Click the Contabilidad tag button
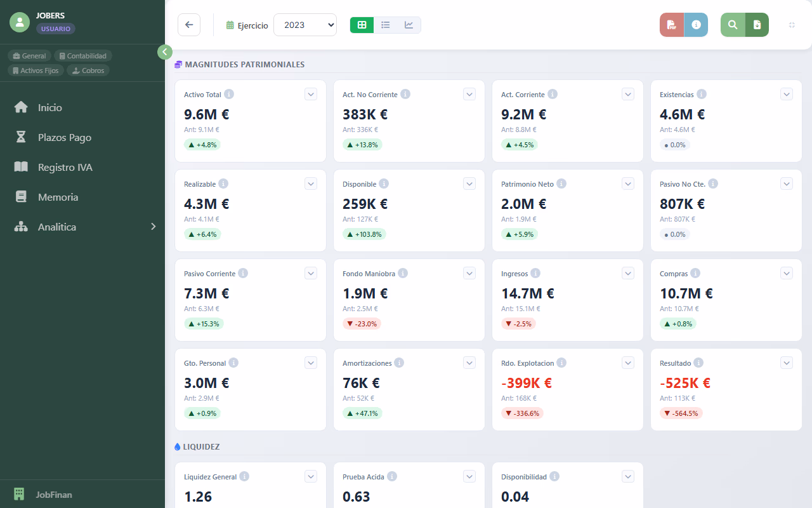The height and width of the screenshot is (508, 812). (x=83, y=56)
